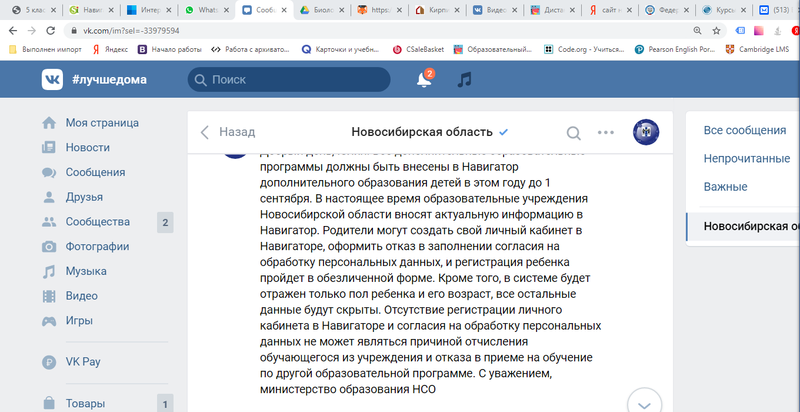Open the music player note icon
The width and height of the screenshot is (800, 412).
pos(464,79)
